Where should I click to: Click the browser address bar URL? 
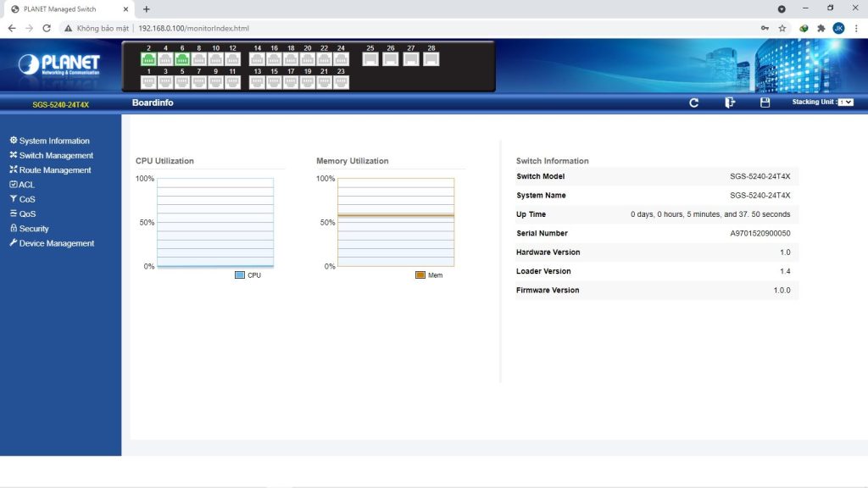pos(193,28)
